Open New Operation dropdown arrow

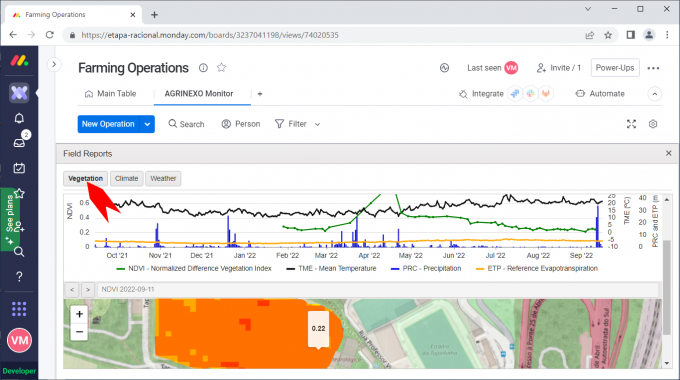click(147, 124)
